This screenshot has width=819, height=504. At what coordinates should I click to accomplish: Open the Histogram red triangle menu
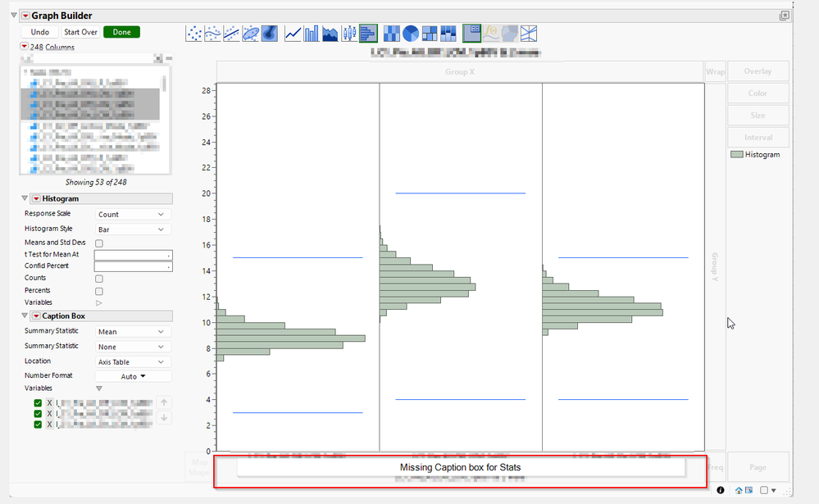[36, 198]
